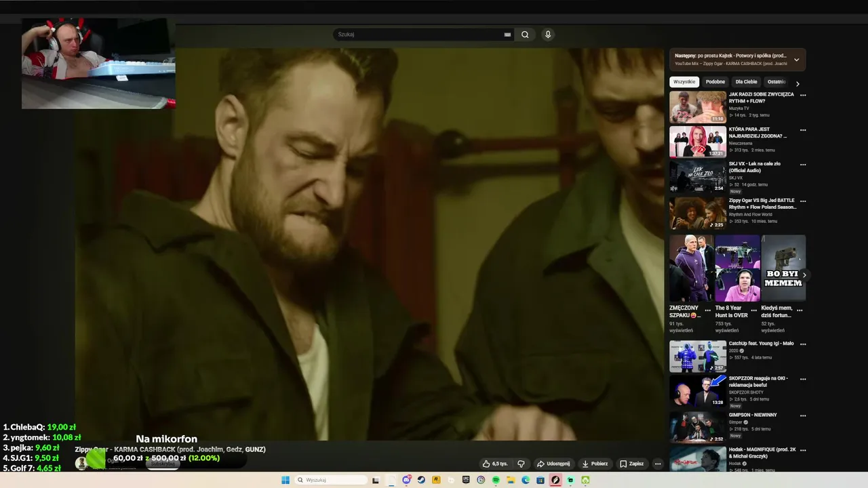
Task: Open BO BYŁ MEMEM short thumbnail
Action: tap(783, 268)
